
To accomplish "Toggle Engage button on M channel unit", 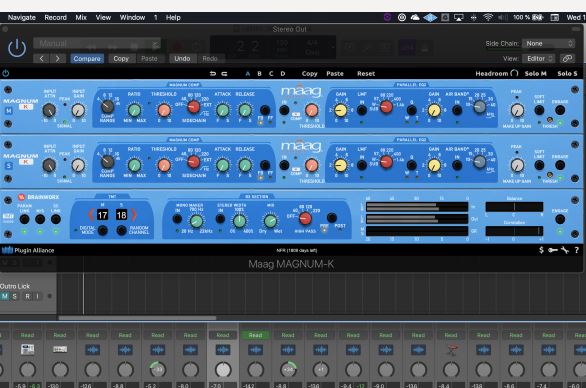I will pyautogui.click(x=560, y=110).
